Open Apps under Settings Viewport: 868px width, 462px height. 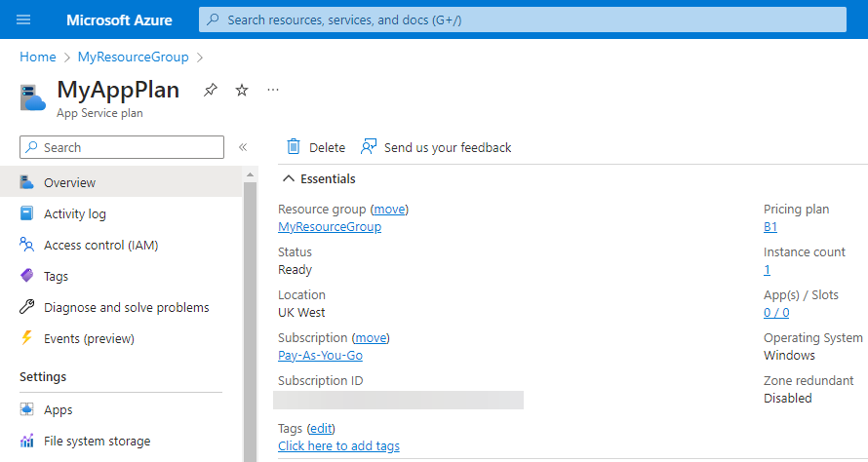tap(121, 409)
